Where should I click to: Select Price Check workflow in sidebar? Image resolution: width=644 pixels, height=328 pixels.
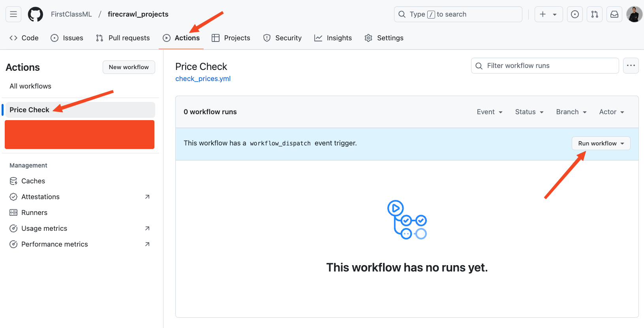tap(30, 110)
